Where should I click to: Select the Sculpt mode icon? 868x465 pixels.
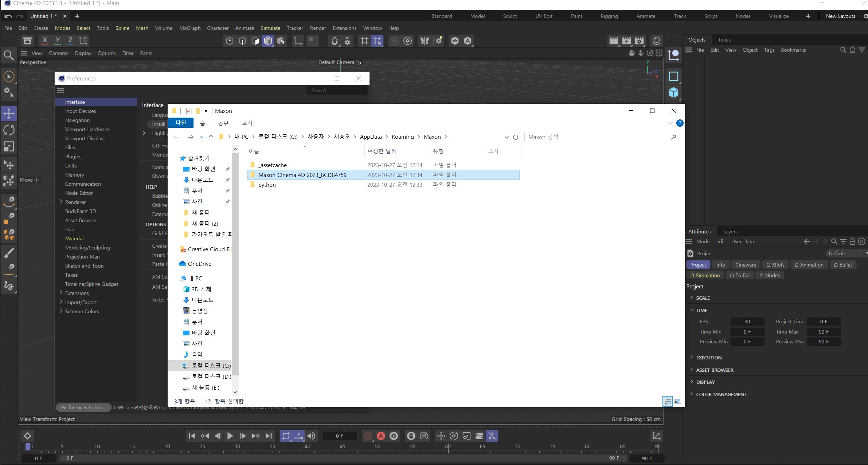[x=510, y=16]
